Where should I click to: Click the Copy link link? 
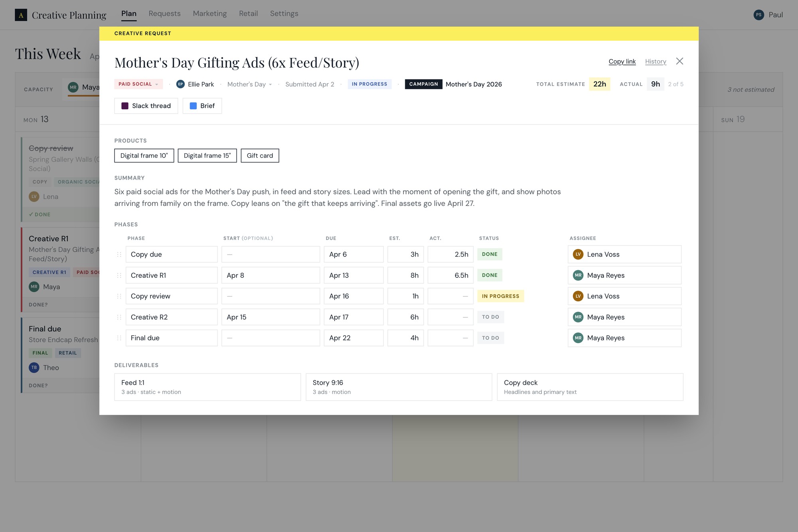coord(622,61)
